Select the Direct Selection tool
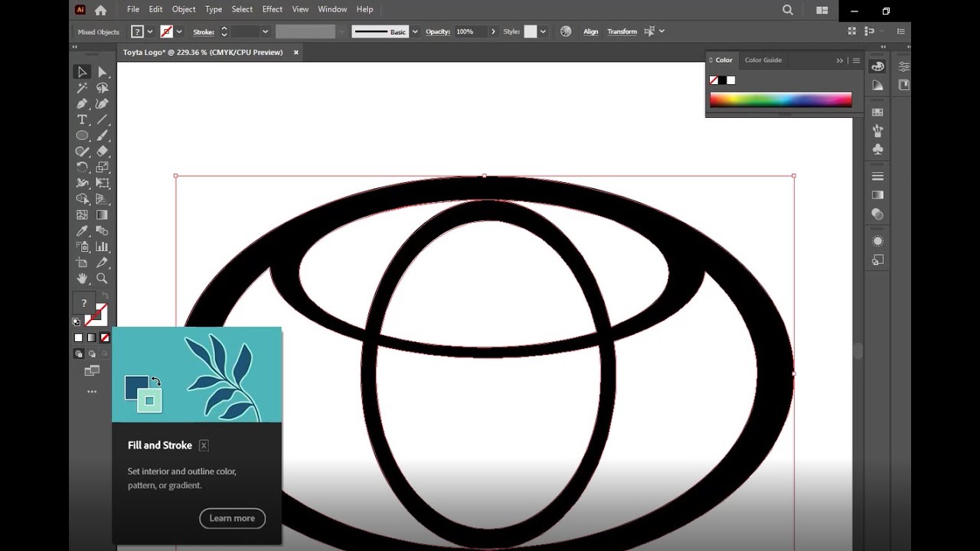This screenshot has height=551, width=980. [102, 72]
